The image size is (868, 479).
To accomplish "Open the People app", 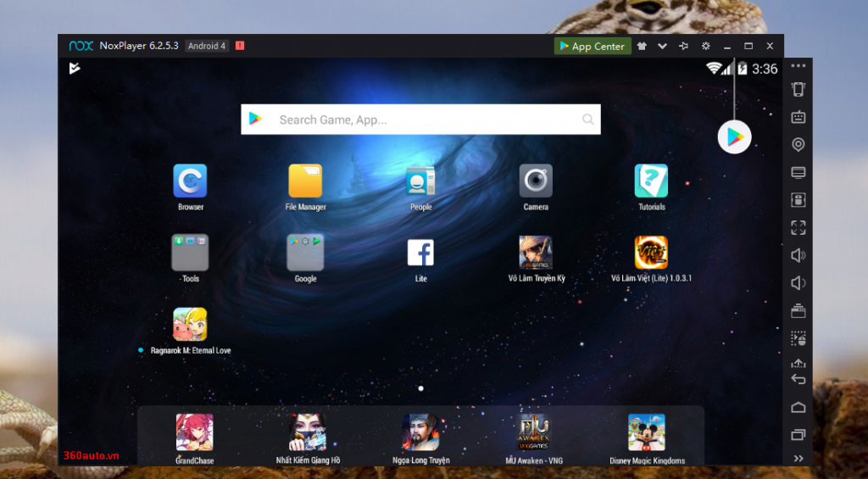I will click(420, 181).
